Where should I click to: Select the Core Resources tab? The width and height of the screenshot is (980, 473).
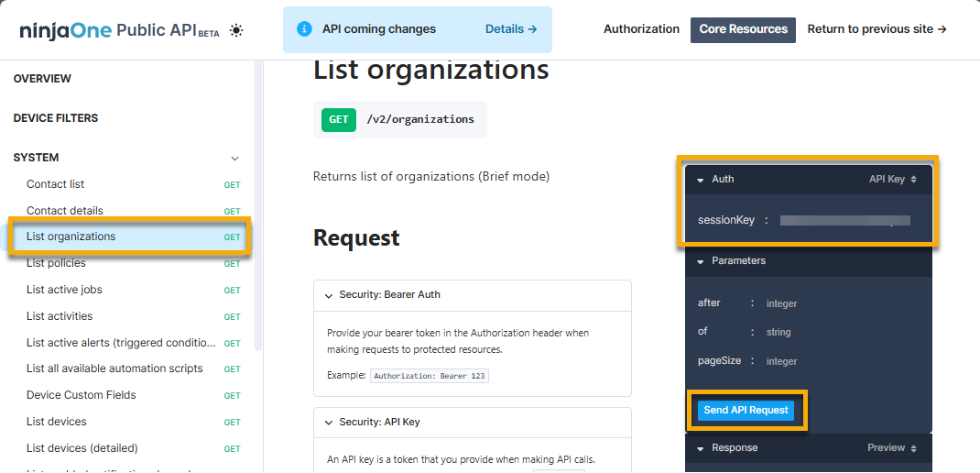pos(743,29)
